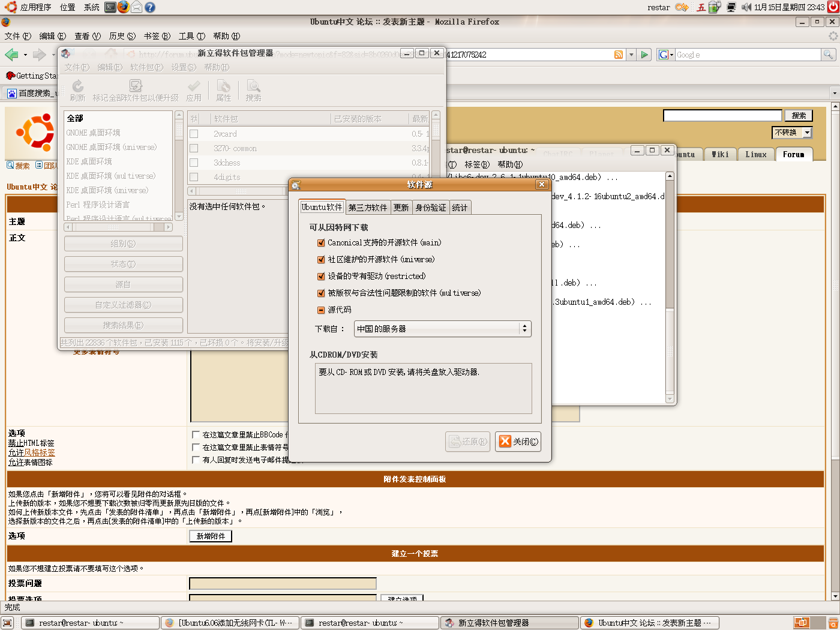Click the forum 搜索 button
840x630 pixels.
coord(799,116)
